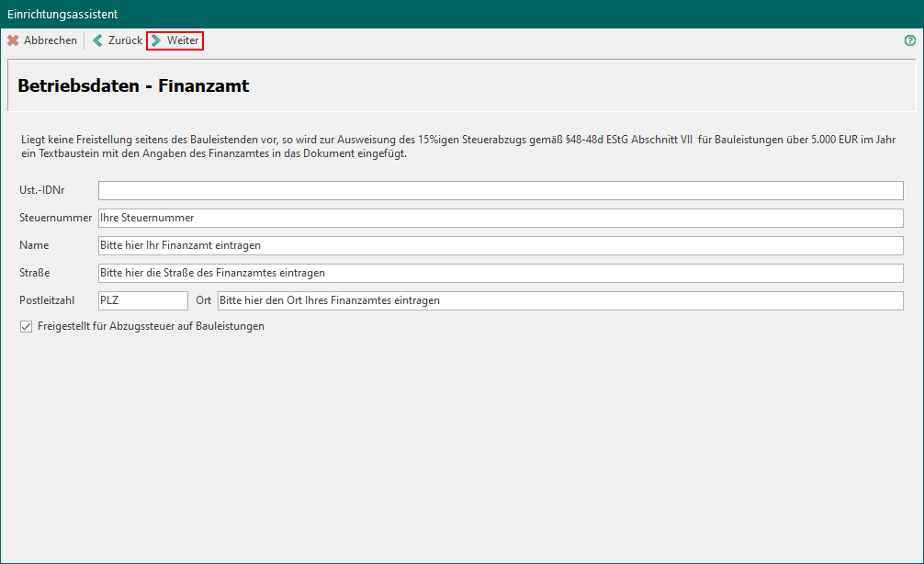Click the Zurück left arrow icon

pos(98,40)
